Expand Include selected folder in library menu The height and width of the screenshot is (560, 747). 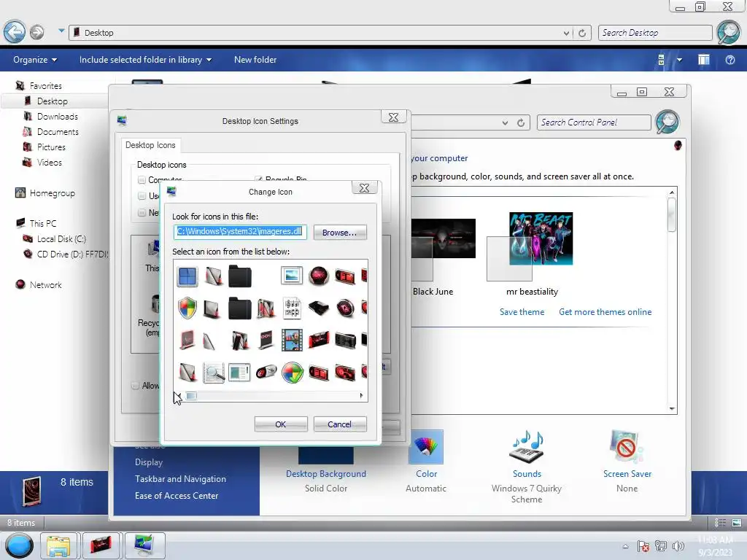click(x=145, y=60)
